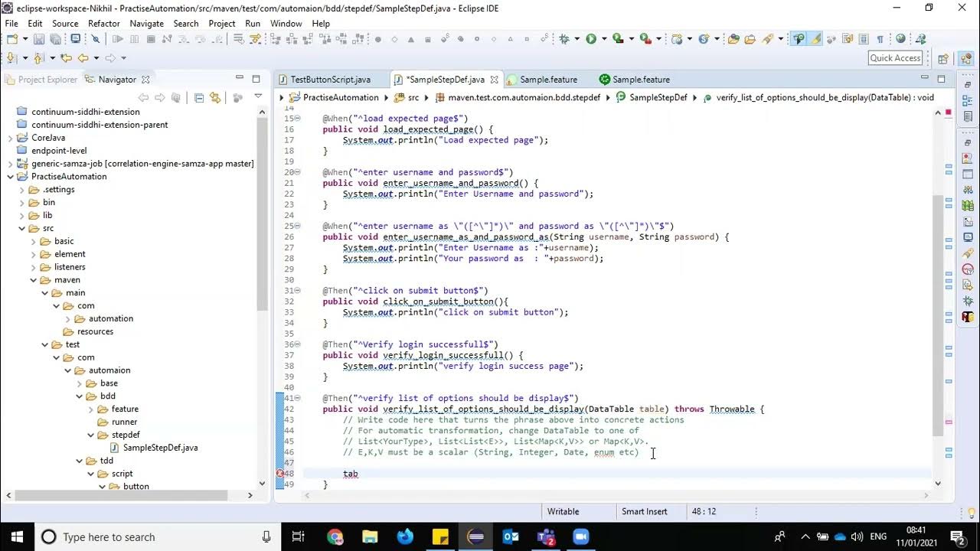Click PractiseAutomation in the breadcrumb
The width and height of the screenshot is (980, 551).
pyautogui.click(x=341, y=97)
